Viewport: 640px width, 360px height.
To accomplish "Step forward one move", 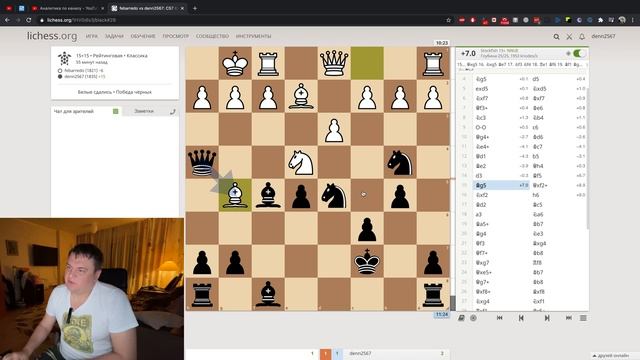I will (547, 318).
